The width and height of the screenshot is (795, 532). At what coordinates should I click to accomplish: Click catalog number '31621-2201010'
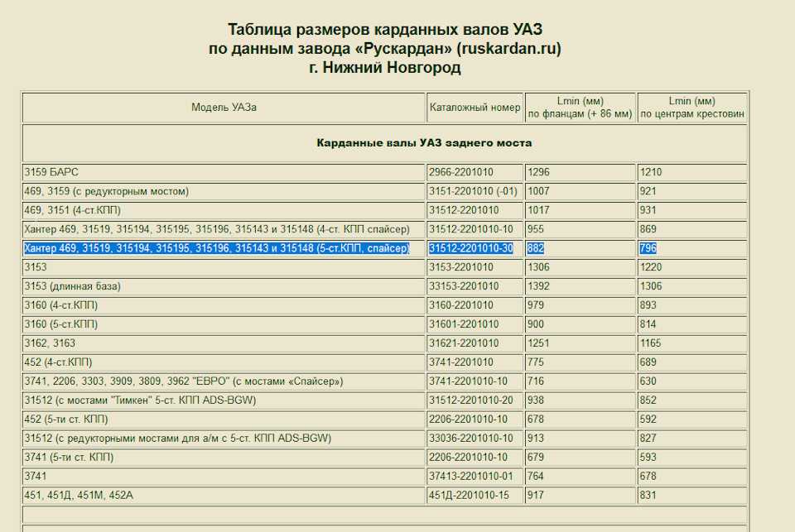point(464,343)
